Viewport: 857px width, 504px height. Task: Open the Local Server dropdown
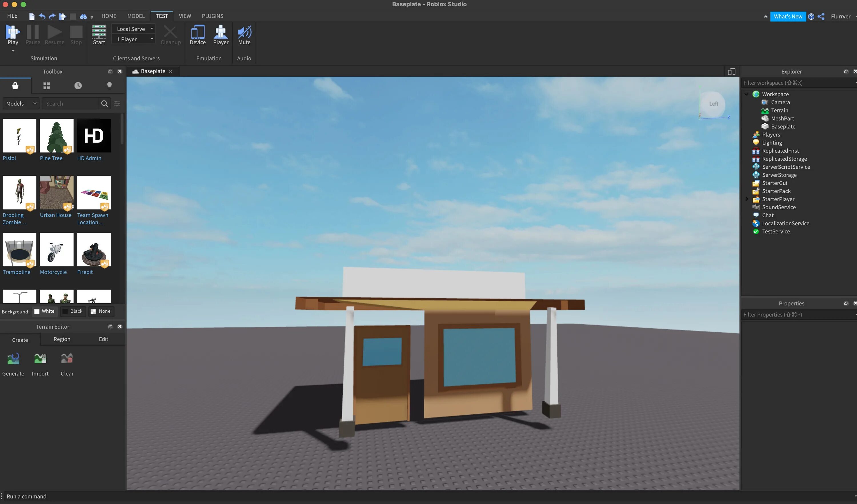click(x=134, y=29)
